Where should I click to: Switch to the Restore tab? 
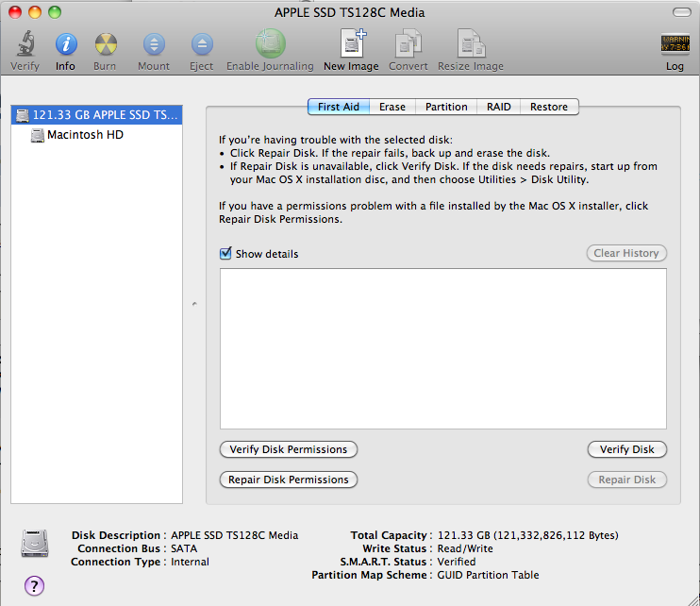point(549,107)
